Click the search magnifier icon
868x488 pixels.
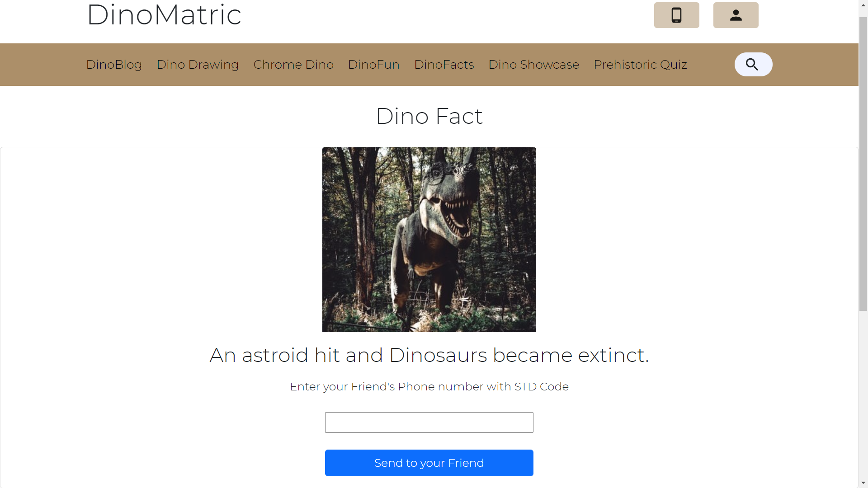[753, 65]
